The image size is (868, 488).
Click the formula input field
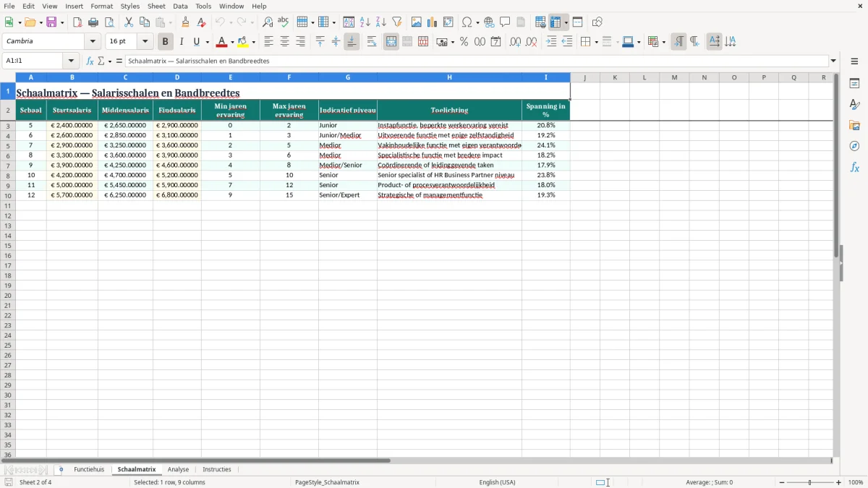point(477,61)
